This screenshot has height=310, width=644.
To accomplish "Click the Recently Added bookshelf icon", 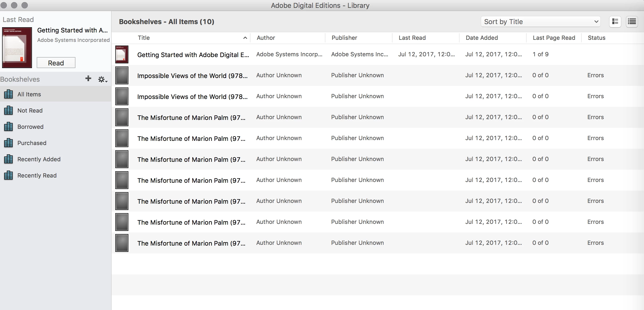I will (x=8, y=159).
